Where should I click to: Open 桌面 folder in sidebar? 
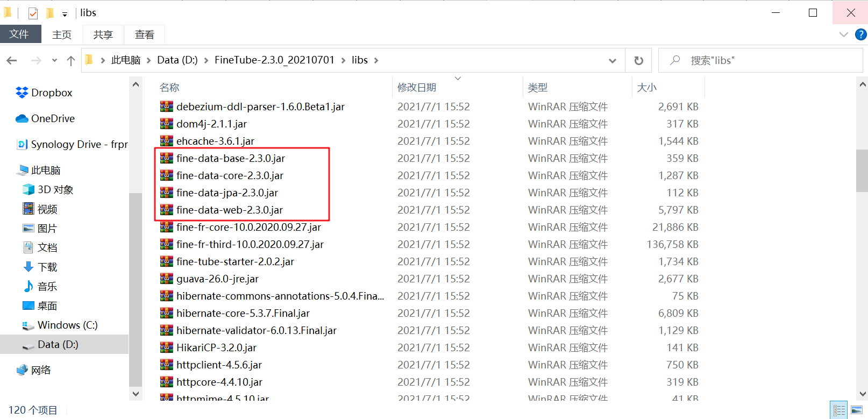click(40, 306)
